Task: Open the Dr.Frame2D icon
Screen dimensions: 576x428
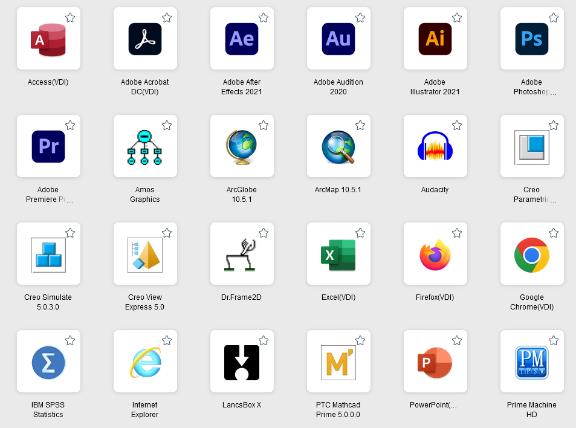Action: click(x=241, y=255)
